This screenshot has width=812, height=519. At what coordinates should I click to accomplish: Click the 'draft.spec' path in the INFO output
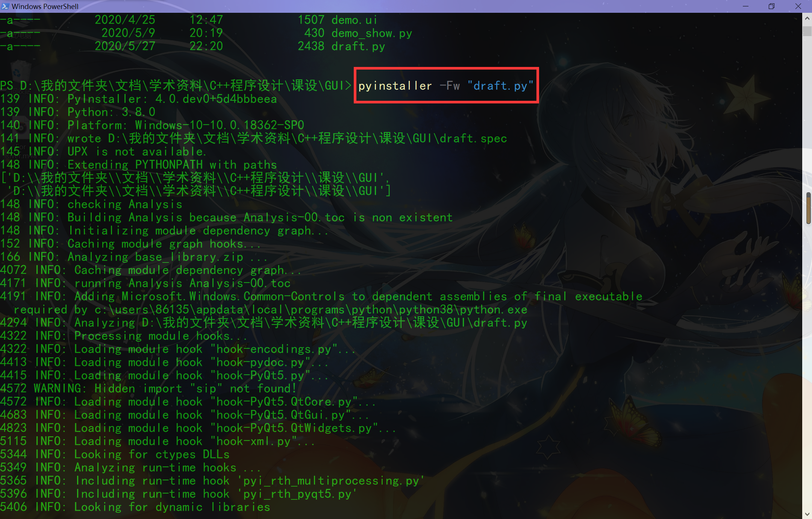point(474,138)
